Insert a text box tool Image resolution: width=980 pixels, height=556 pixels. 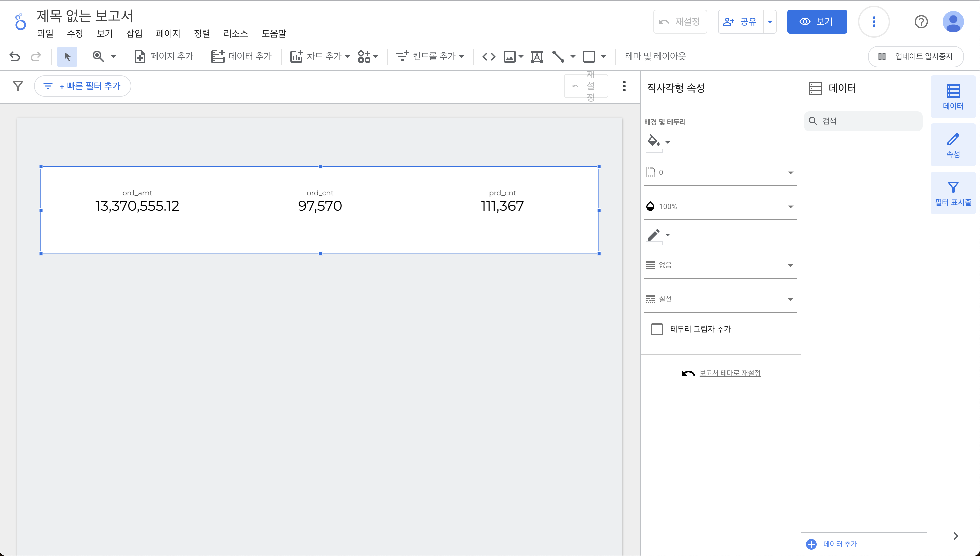(x=537, y=56)
